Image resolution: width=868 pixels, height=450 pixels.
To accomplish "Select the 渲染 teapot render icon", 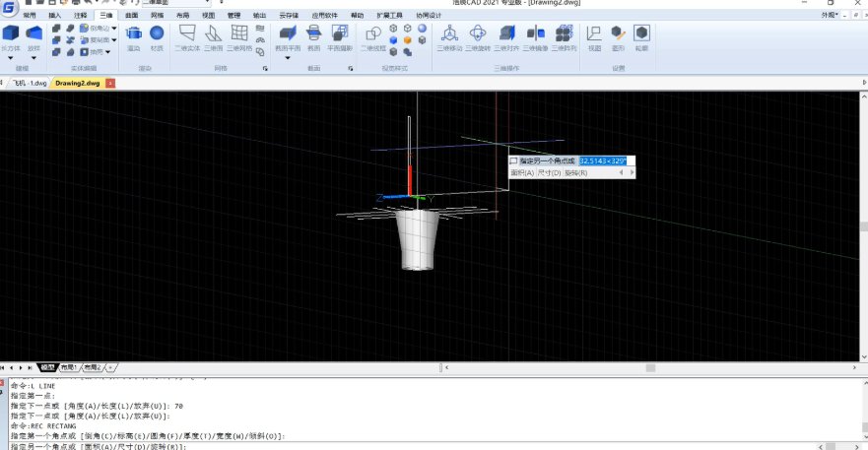I will pyautogui.click(x=134, y=34).
